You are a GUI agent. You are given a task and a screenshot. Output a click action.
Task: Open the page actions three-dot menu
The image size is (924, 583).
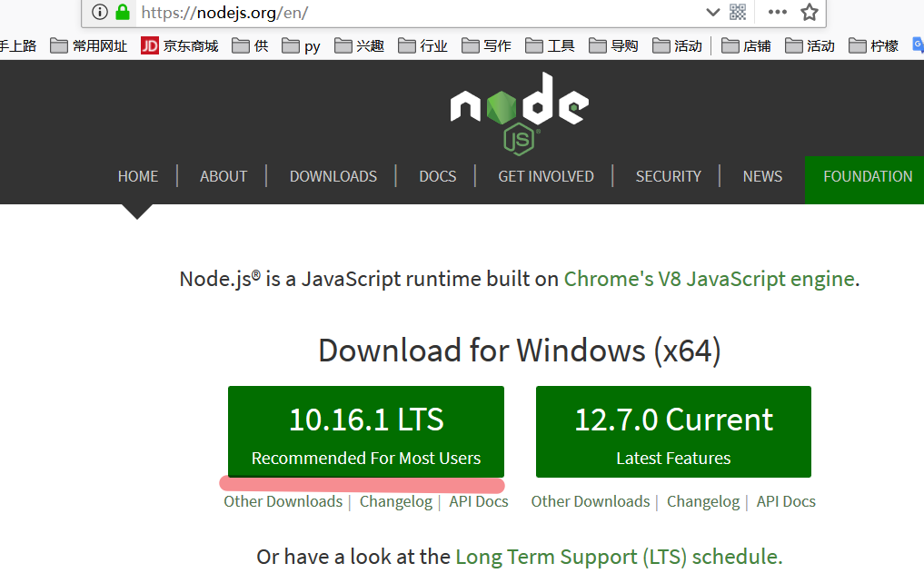(777, 13)
